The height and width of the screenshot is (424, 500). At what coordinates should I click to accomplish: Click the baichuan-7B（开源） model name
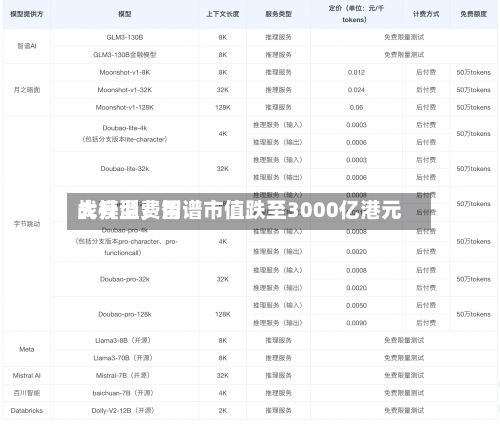point(124,393)
